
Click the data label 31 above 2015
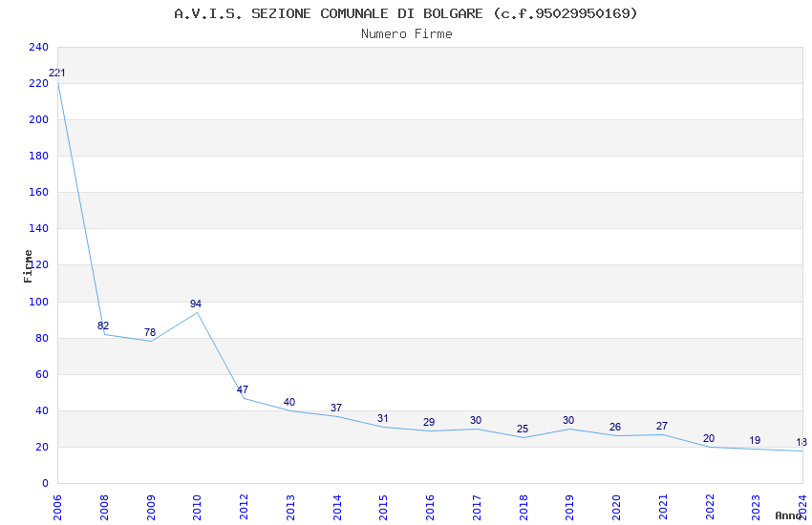383,419
